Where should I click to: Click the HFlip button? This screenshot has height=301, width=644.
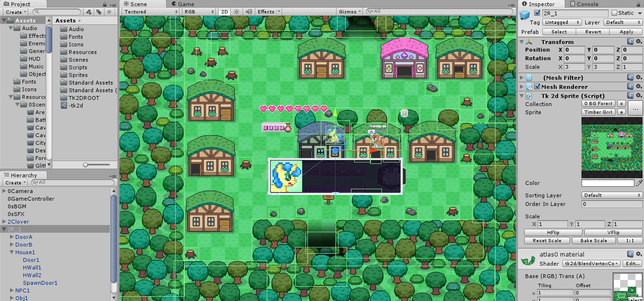(x=553, y=232)
